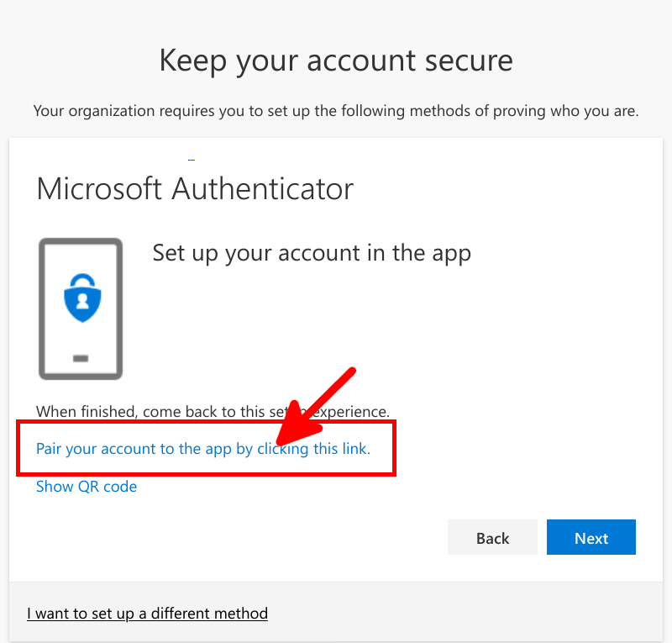Click Next to continue setup
672x643 pixels.
(591, 537)
